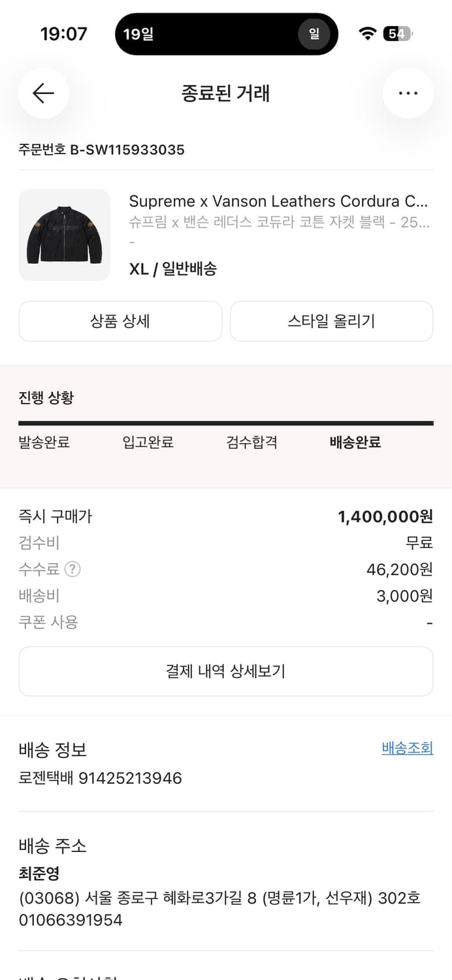Tap the back arrow to return
The width and height of the screenshot is (452, 980).
pyautogui.click(x=44, y=93)
